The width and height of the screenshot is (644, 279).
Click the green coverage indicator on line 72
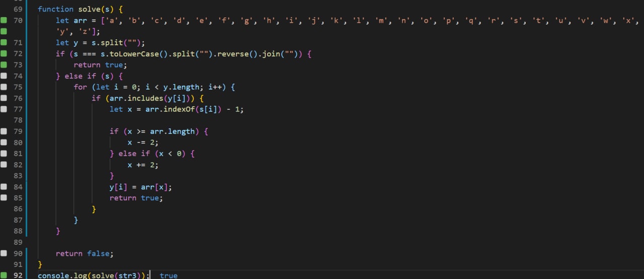pyautogui.click(x=4, y=54)
